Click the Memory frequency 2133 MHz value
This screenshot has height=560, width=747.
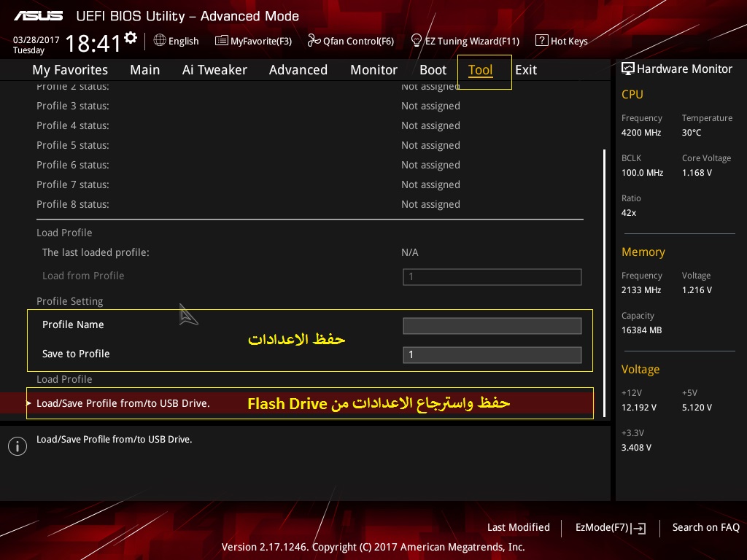[641, 290]
